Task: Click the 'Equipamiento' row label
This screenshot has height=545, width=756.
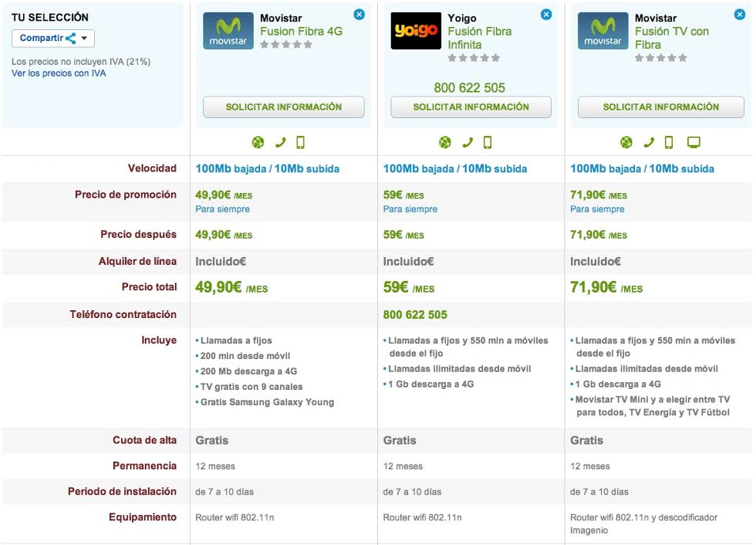Action: (x=143, y=517)
